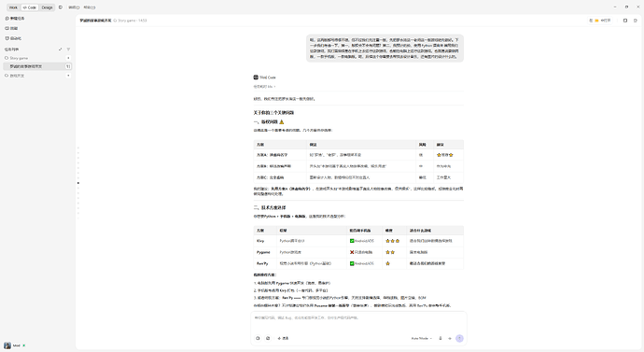
Task: Open the first menu next to sidebar icon
Action: click(74, 7)
